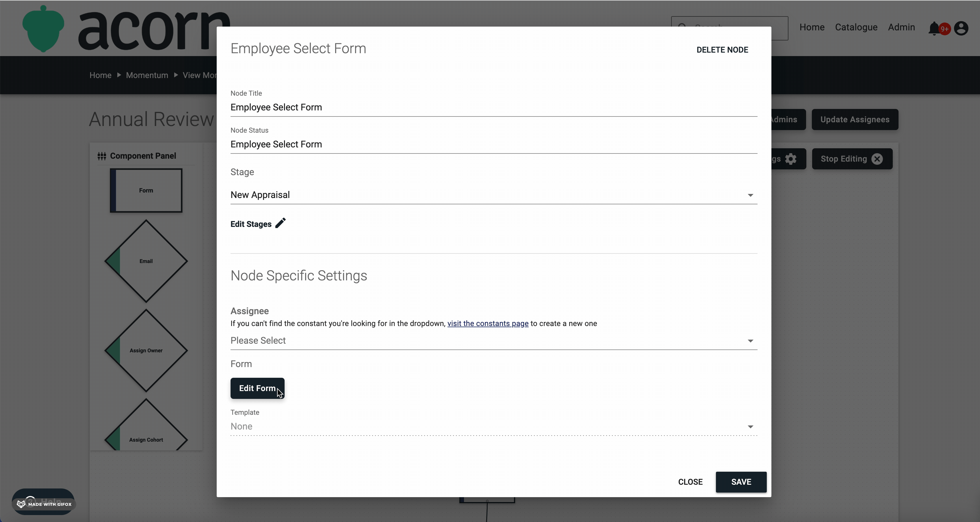Click the X icon on Stop Editing

(x=877, y=159)
